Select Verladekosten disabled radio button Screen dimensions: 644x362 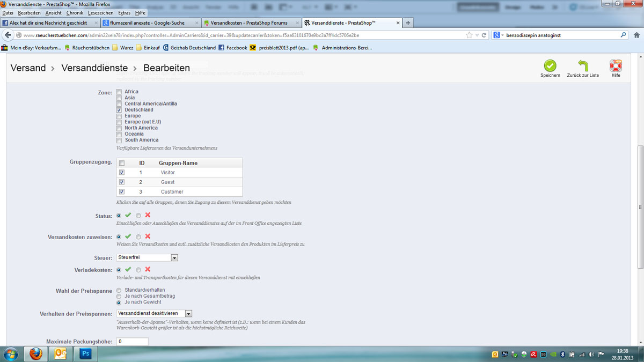point(138,270)
